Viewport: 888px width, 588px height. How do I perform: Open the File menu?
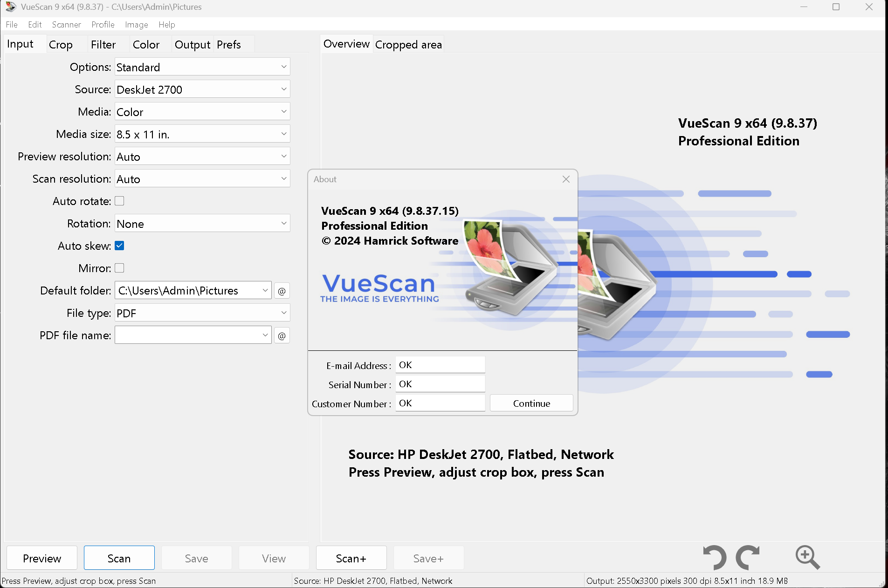point(12,25)
